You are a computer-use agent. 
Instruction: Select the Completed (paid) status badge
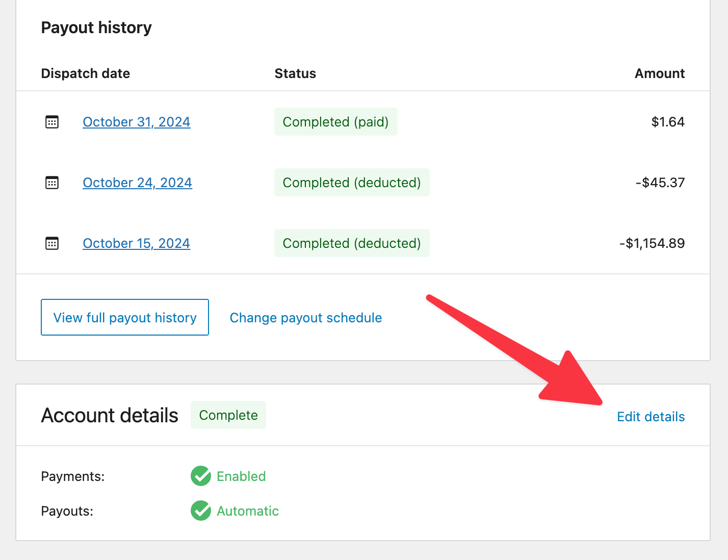coord(335,121)
